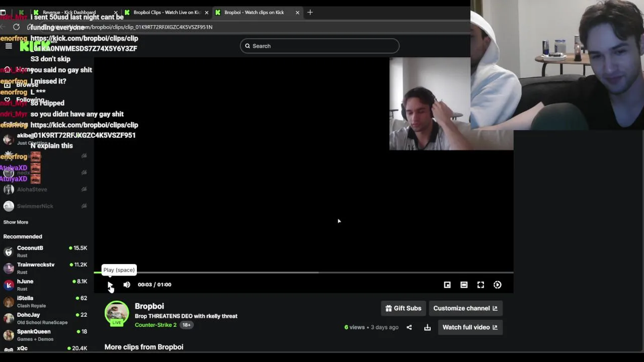This screenshot has height=362, width=644.
Task: Click the 00:03 / 01:00 timestamp
Action: pos(154,285)
